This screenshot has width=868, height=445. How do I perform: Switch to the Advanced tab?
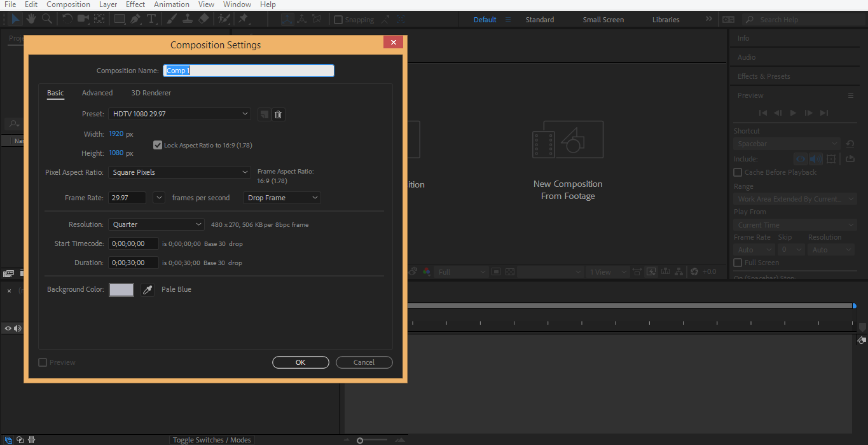click(x=97, y=93)
